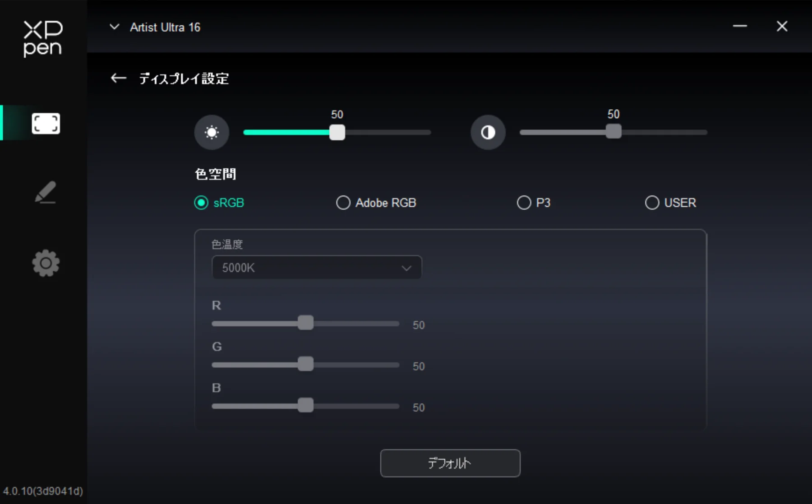Click the brightness slider handle

(x=337, y=133)
